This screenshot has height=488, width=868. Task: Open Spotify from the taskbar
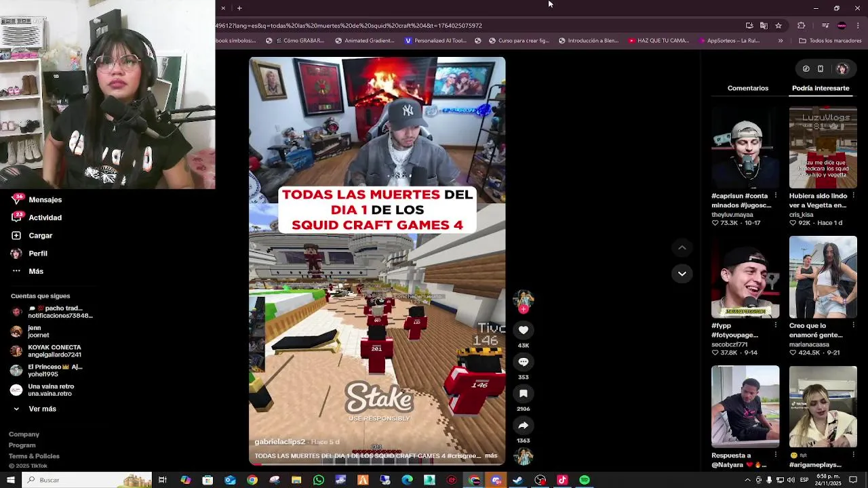pyautogui.click(x=585, y=480)
